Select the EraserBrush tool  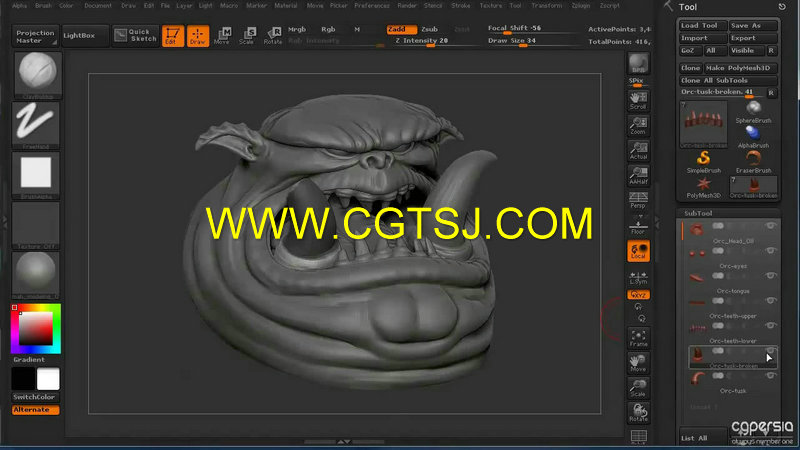point(754,162)
